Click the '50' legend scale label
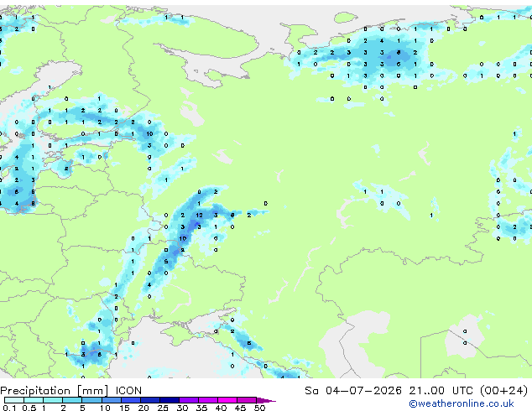This screenshot has width=532, height=411. [x=259, y=408]
